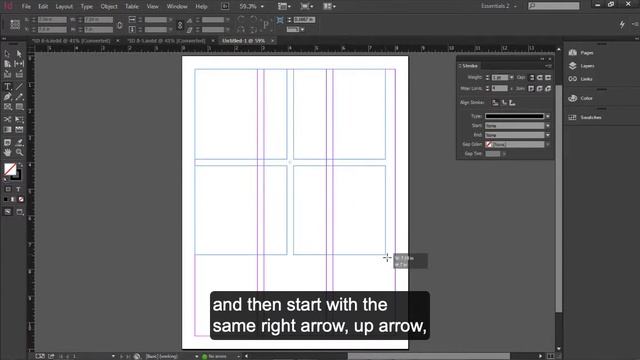Viewport: 640px width, 360px height.
Task: Align stroke to center
Action: click(495, 103)
